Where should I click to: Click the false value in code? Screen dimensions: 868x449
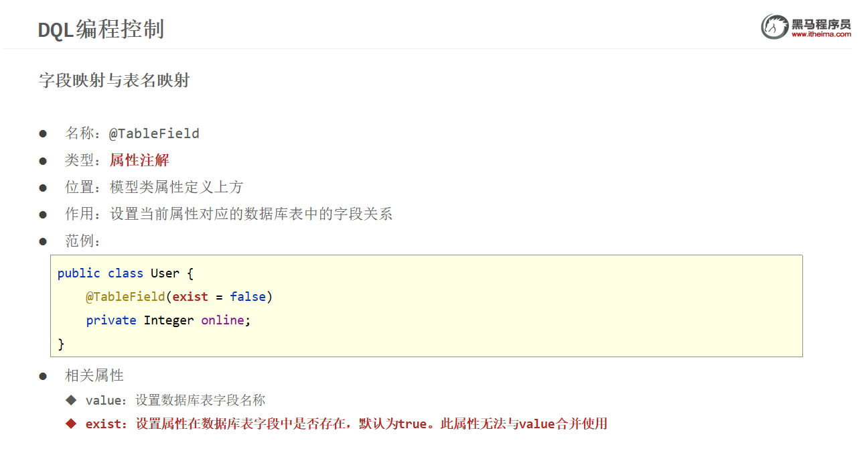248,296
